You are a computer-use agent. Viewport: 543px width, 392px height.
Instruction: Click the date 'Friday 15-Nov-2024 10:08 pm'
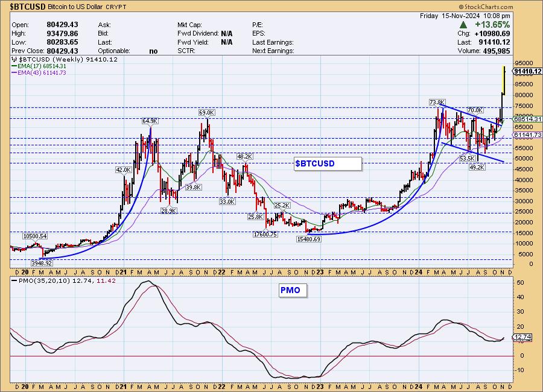[x=465, y=16]
